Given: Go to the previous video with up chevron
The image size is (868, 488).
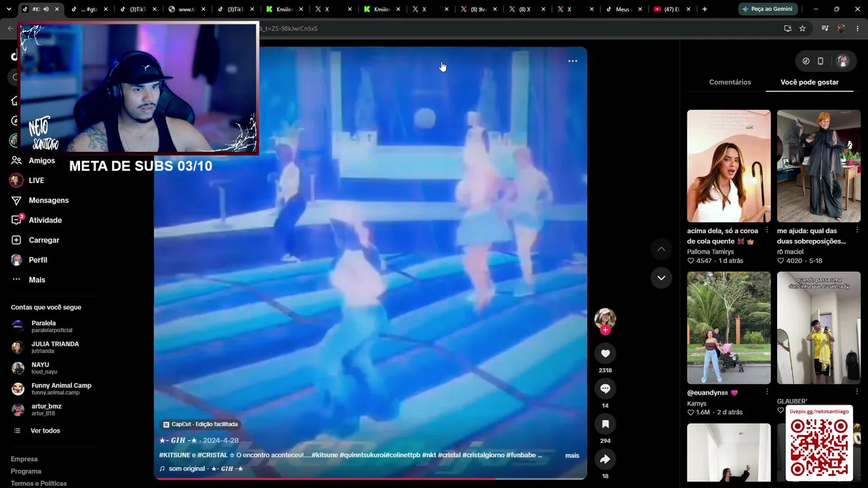Looking at the screenshot, I should [x=661, y=249].
